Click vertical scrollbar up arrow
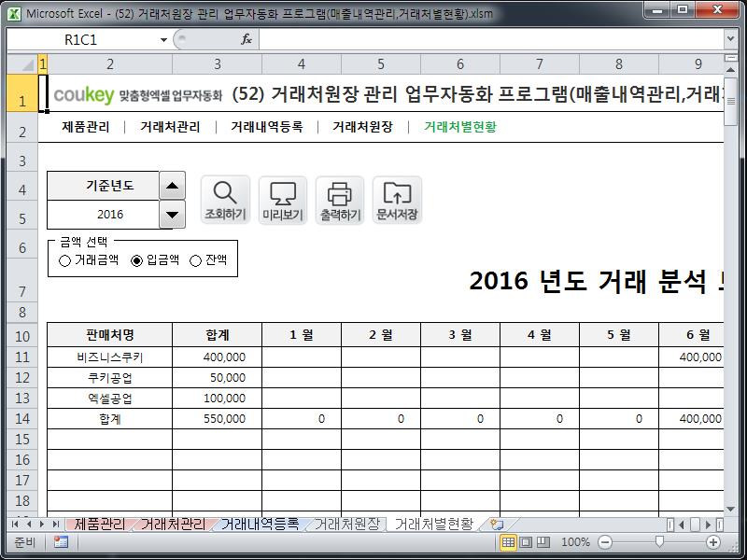Image resolution: width=747 pixels, height=560 pixels. (731, 69)
